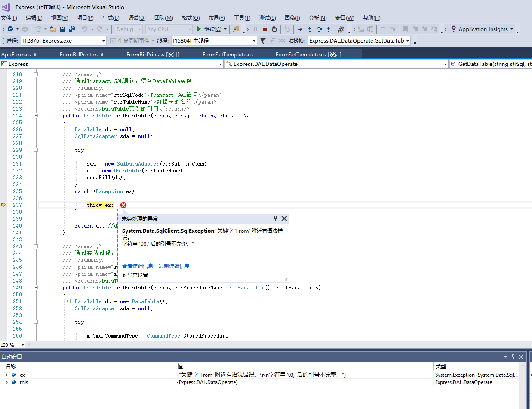Collapse the try block at line 229

(x=36, y=150)
